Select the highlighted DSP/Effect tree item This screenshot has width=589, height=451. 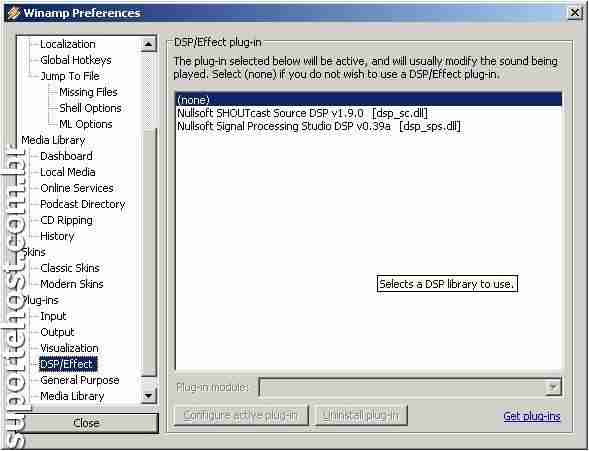(x=68, y=364)
